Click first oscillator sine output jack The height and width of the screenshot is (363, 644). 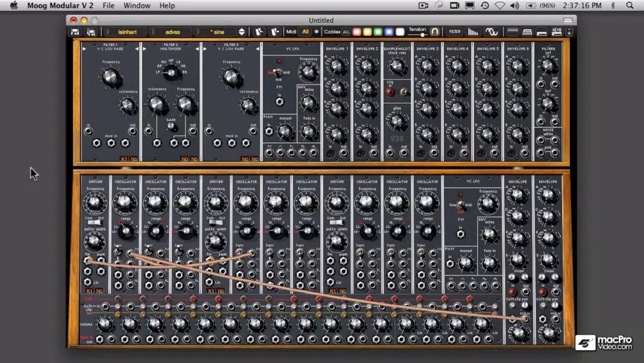pos(130,253)
